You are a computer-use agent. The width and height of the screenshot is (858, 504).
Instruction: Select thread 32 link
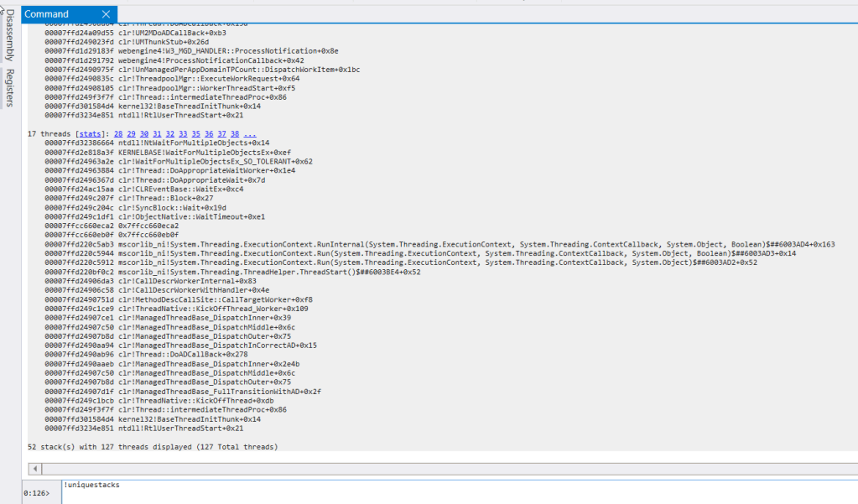click(170, 134)
